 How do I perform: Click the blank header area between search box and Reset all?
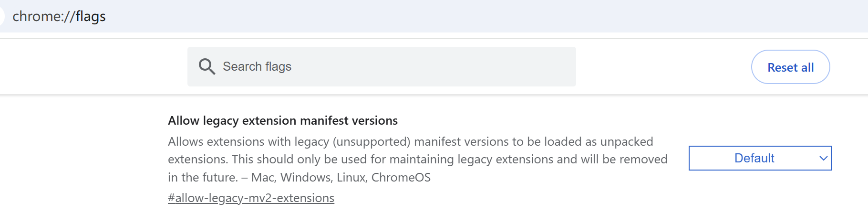[x=663, y=66]
